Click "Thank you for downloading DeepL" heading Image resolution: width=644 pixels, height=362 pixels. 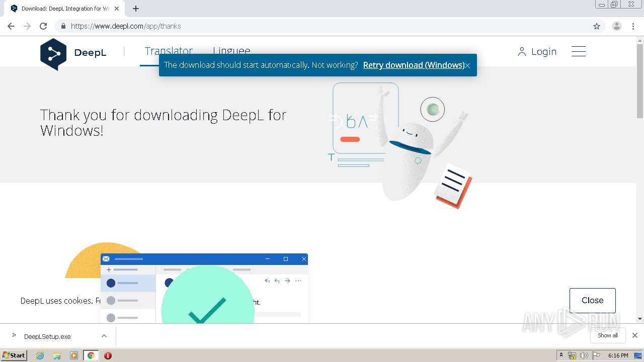pyautogui.click(x=164, y=123)
